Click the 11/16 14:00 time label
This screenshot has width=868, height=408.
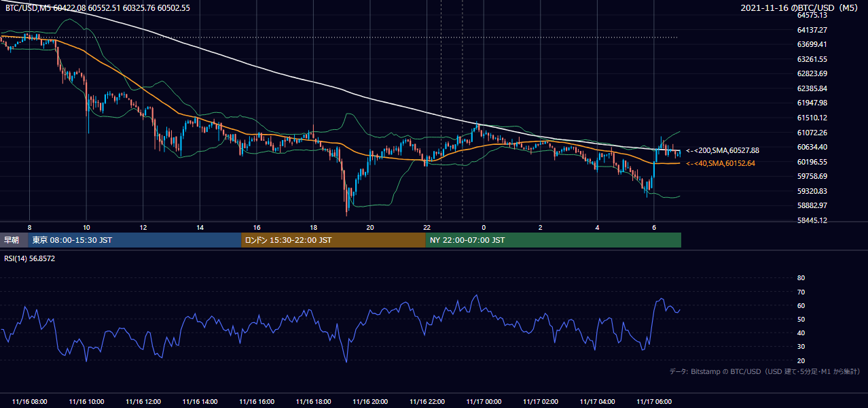coord(200,402)
